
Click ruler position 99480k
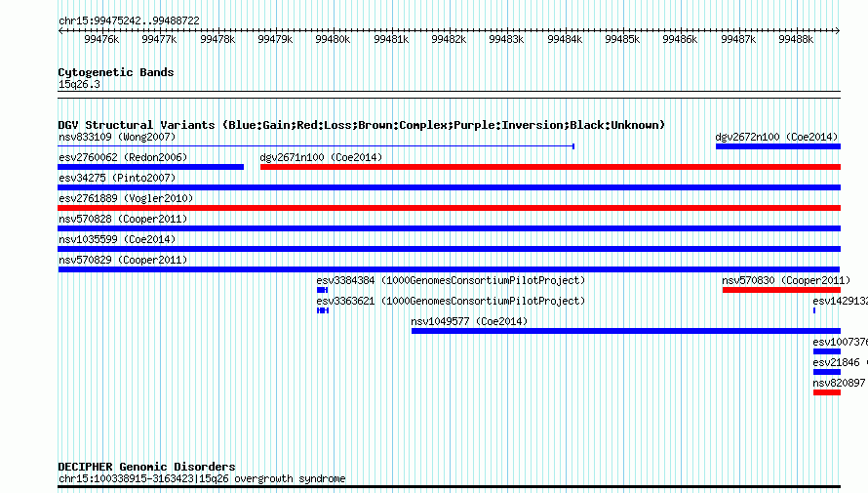pos(333,39)
